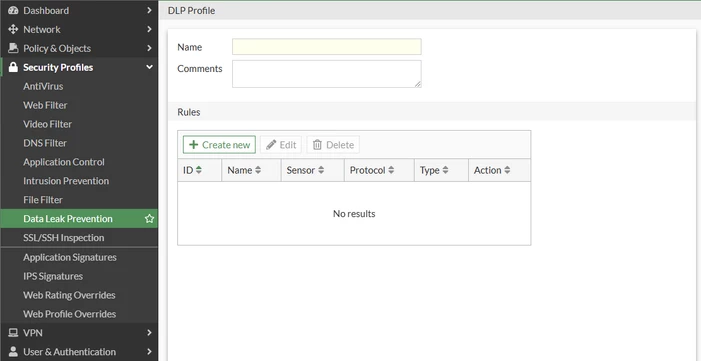Expand the Policy & Objects chevron
Viewport: 701px width, 361px height.
(x=149, y=48)
